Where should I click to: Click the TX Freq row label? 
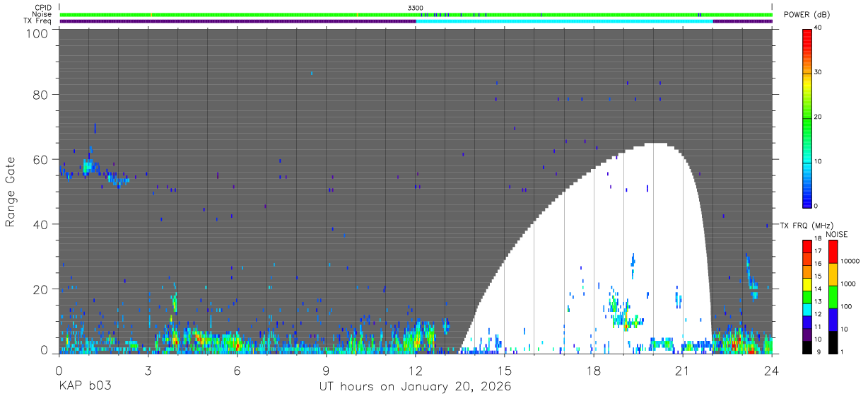38,21
